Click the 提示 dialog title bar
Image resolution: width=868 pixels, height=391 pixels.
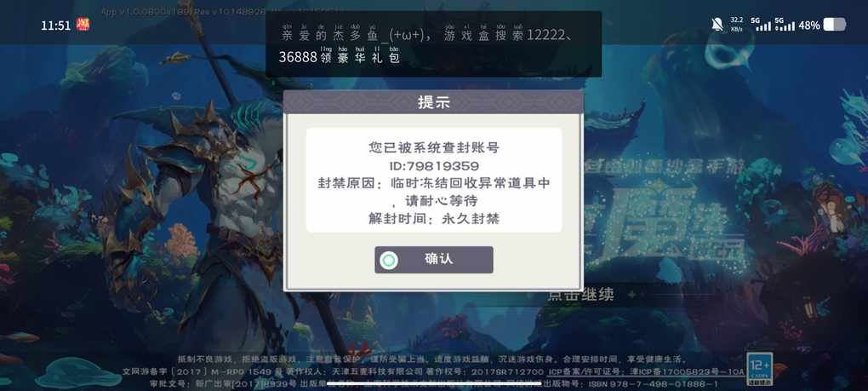[433, 102]
